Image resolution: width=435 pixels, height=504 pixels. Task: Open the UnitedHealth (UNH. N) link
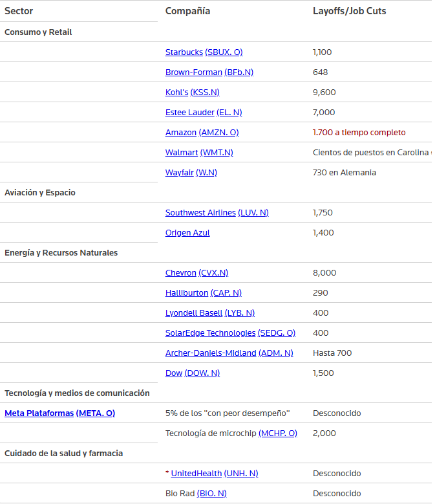pyautogui.click(x=215, y=474)
